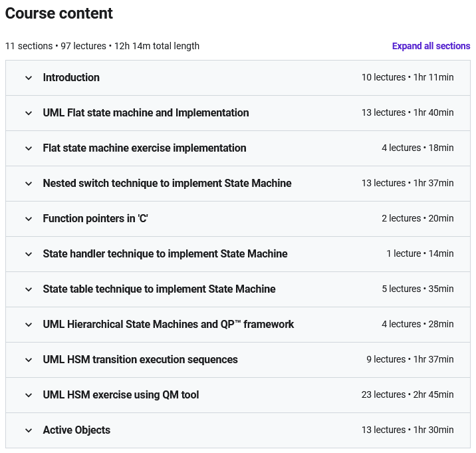Image resolution: width=476 pixels, height=453 pixels.
Task: Click the 23 lectures 2hr 45min label
Action: (408, 394)
